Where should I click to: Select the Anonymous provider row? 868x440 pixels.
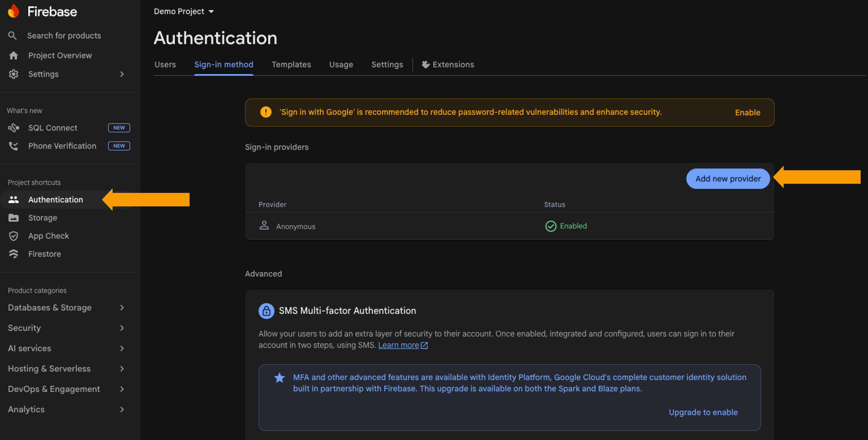click(510, 226)
